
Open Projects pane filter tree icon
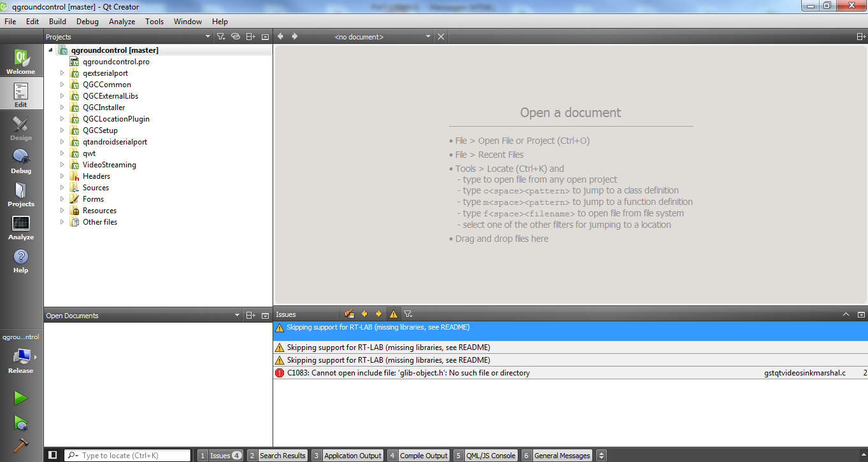(221, 37)
